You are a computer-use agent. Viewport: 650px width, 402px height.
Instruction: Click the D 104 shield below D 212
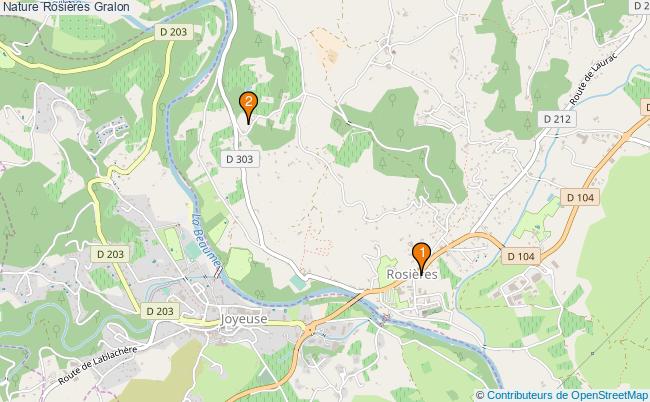point(580,198)
